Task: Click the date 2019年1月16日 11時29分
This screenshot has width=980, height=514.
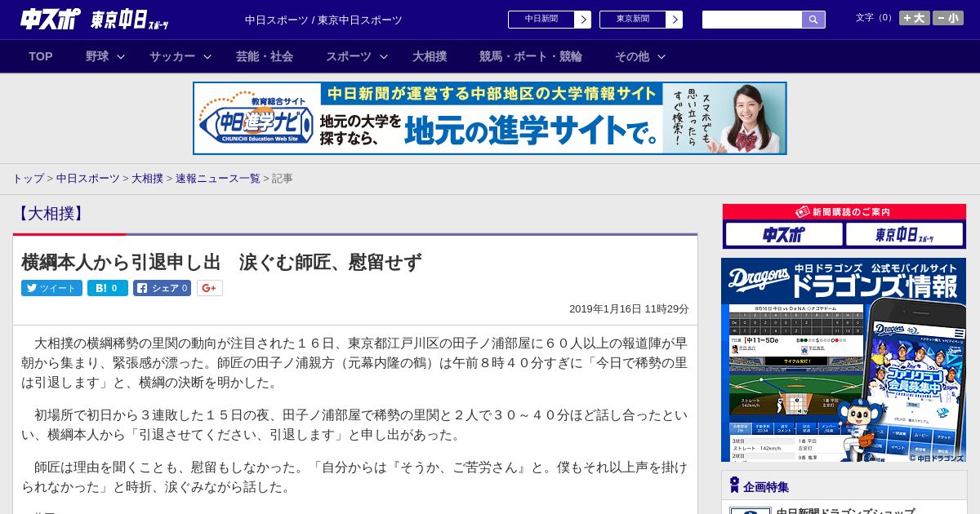Action: [x=629, y=309]
